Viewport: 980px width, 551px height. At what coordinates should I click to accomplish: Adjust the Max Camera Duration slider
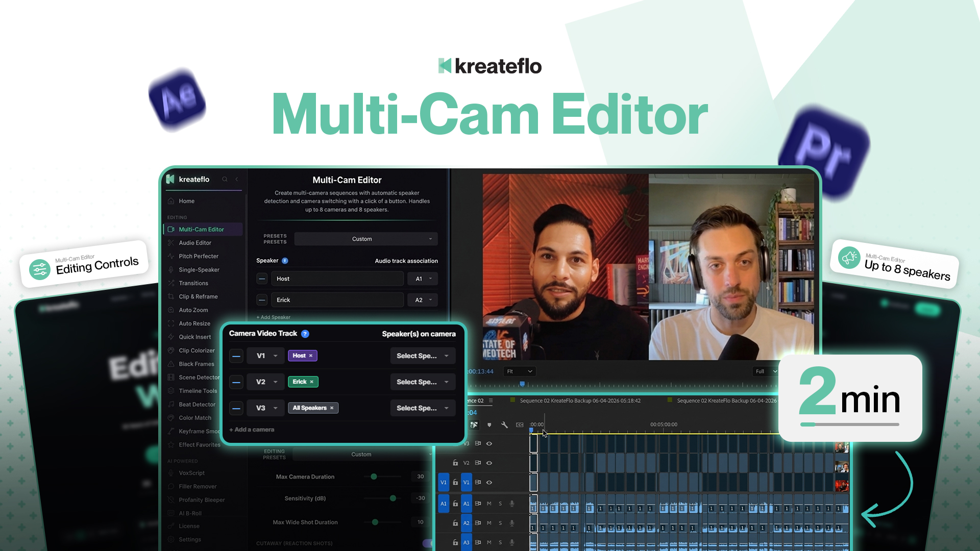click(x=382, y=477)
